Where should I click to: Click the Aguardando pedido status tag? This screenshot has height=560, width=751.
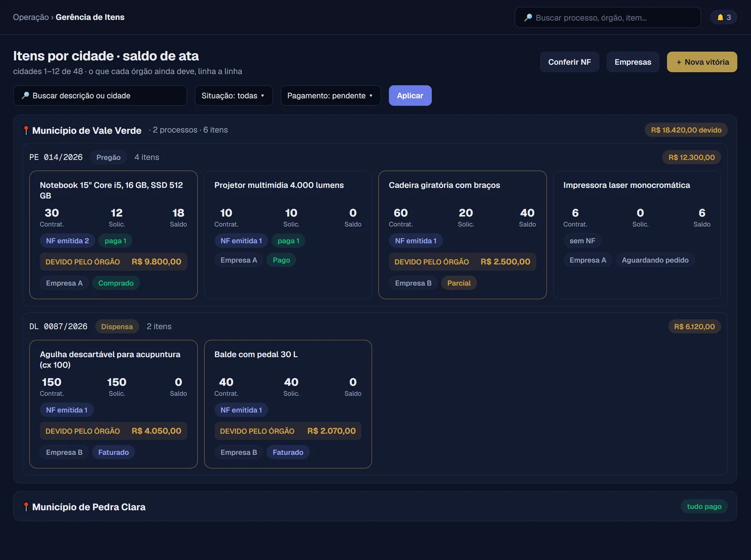click(x=655, y=260)
